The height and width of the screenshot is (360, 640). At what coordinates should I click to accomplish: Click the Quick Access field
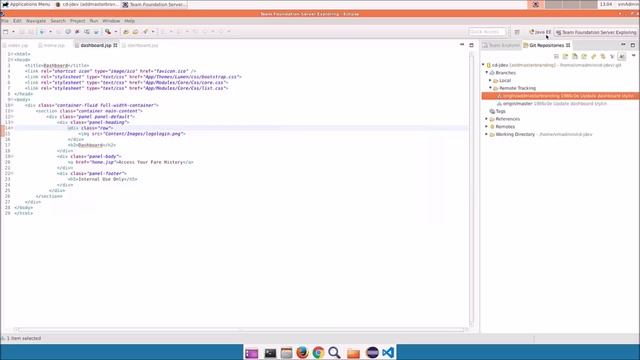[487, 32]
